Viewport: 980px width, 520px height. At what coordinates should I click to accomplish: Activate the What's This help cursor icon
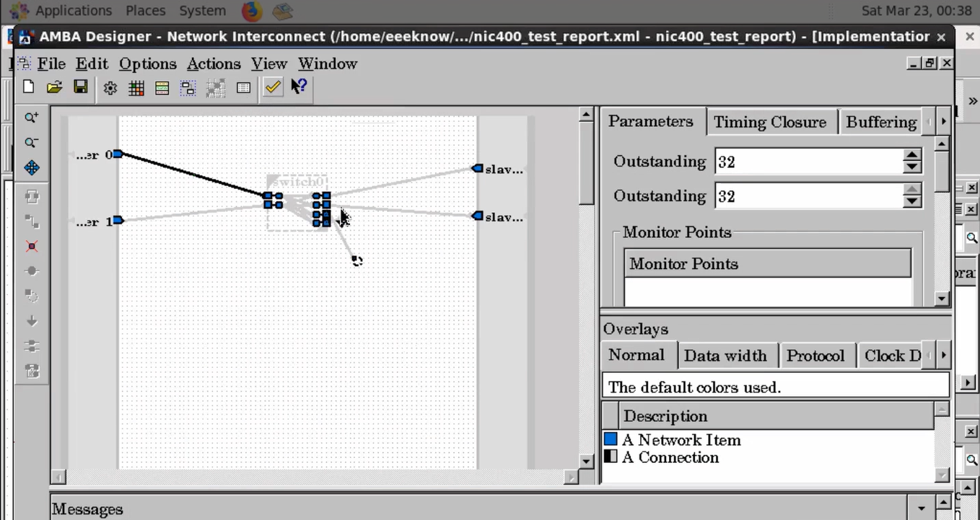click(x=299, y=87)
